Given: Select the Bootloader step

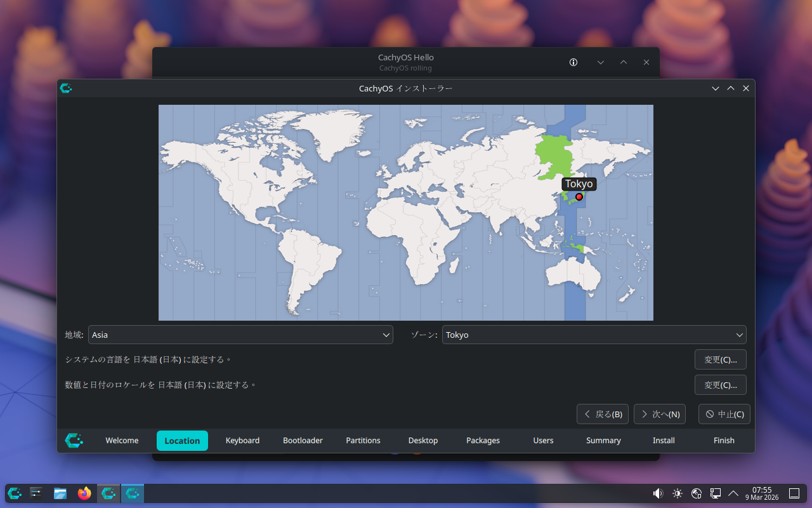Looking at the screenshot, I should (x=303, y=441).
